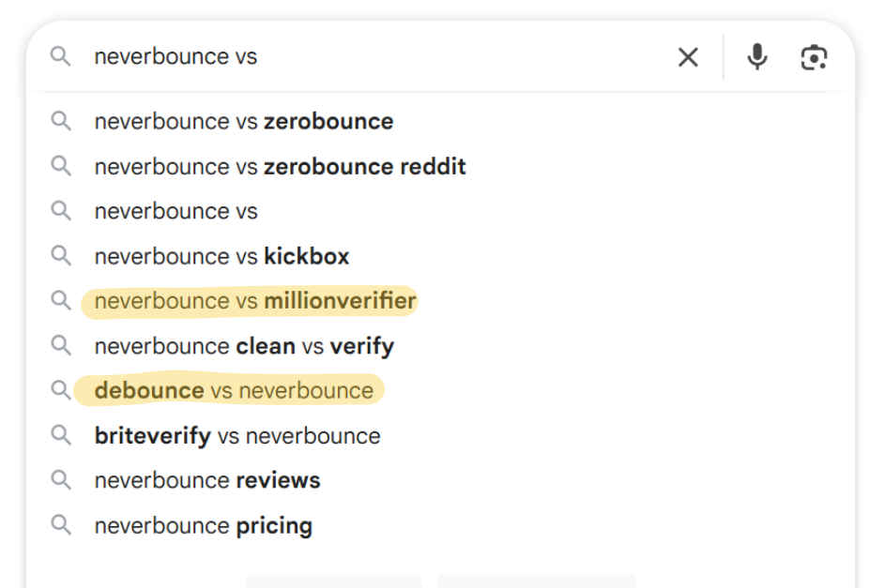Screen dimensions: 884x588
Task: Pick the neverbounce vs kickbox suggestion
Action: 221,256
